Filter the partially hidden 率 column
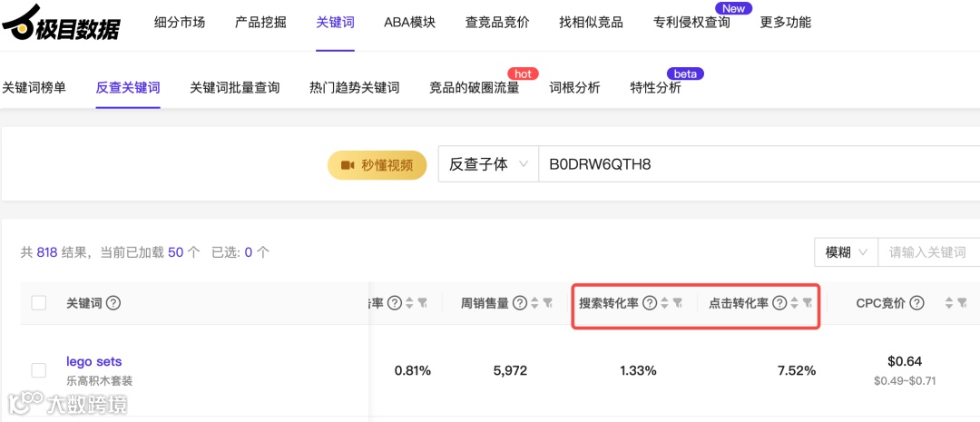 pyautogui.click(x=423, y=303)
